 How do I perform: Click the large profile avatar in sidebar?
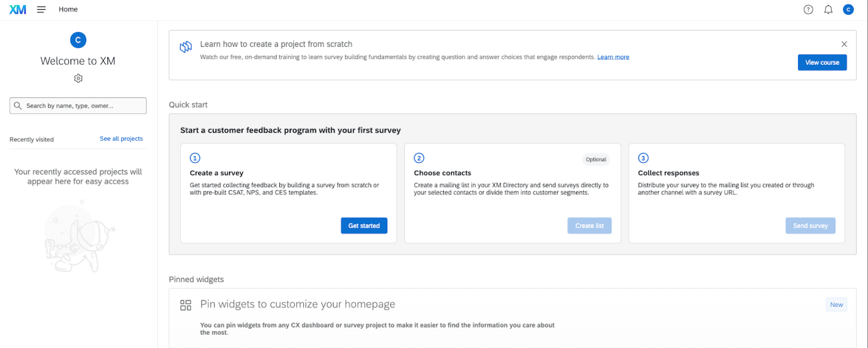point(78,40)
